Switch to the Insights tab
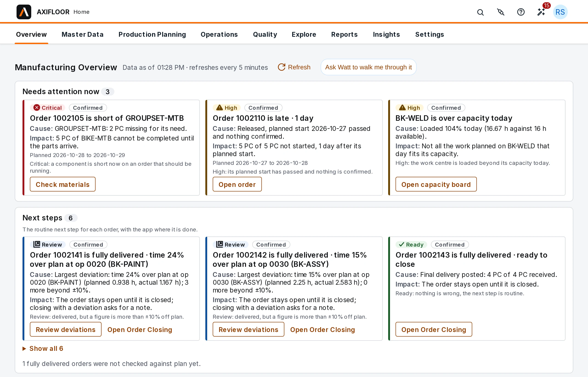This screenshot has height=377, width=588. [386, 34]
